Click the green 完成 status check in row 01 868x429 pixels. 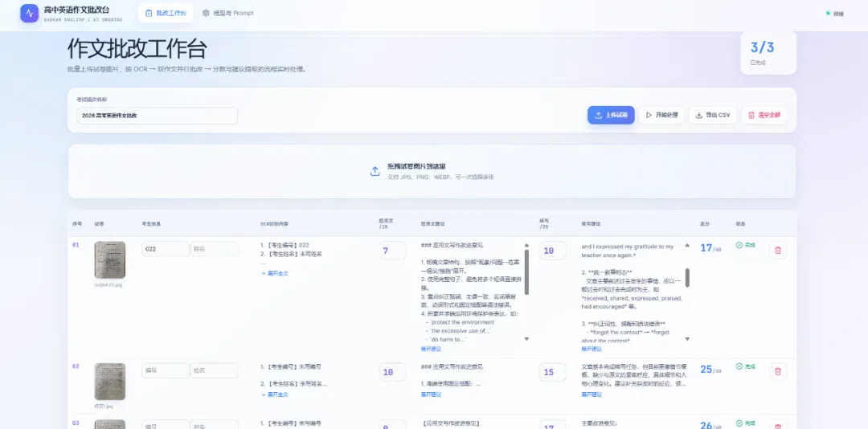(745, 245)
